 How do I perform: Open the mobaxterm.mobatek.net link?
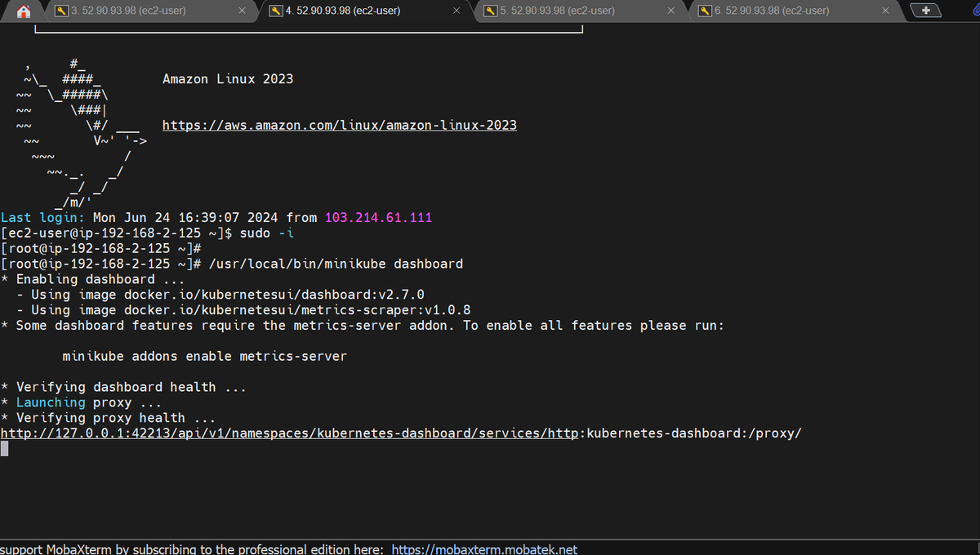pos(484,549)
